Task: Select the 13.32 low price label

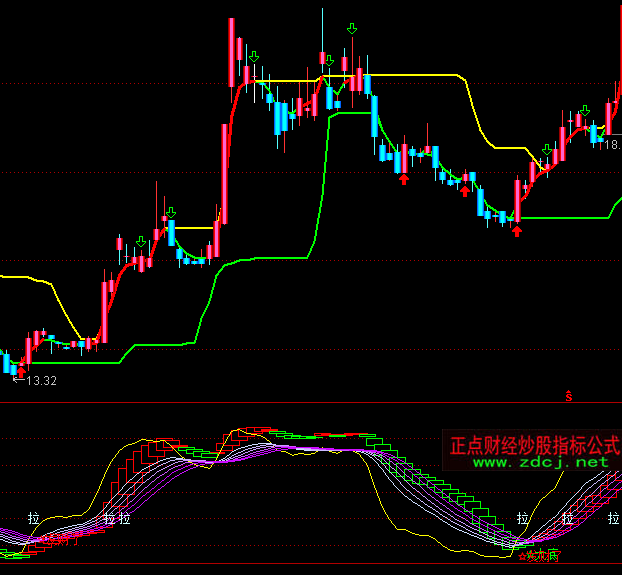Action: click(x=41, y=381)
